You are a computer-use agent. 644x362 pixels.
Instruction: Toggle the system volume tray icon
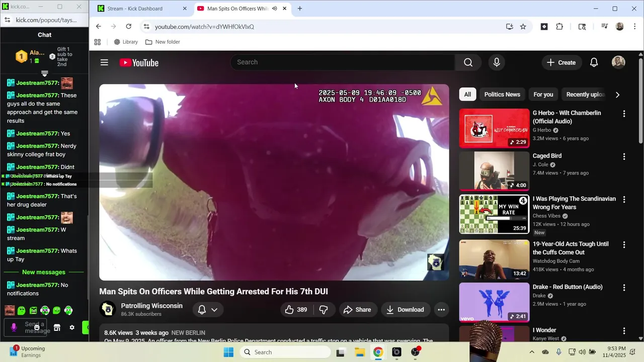(x=582, y=352)
